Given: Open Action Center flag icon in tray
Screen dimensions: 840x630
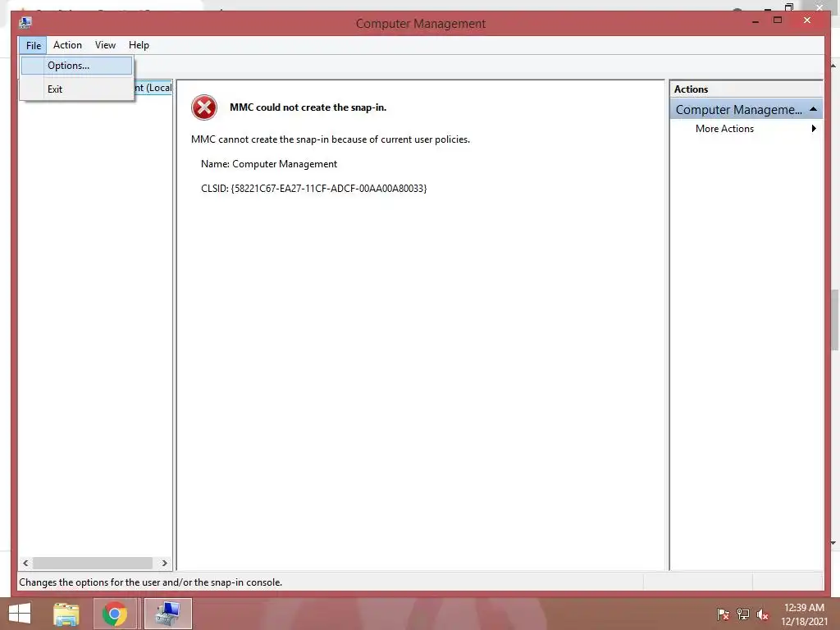Looking at the screenshot, I should point(723,614).
